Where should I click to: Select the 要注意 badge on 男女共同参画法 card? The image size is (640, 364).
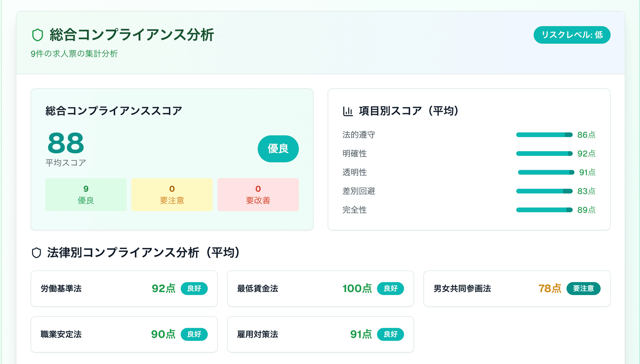click(583, 289)
